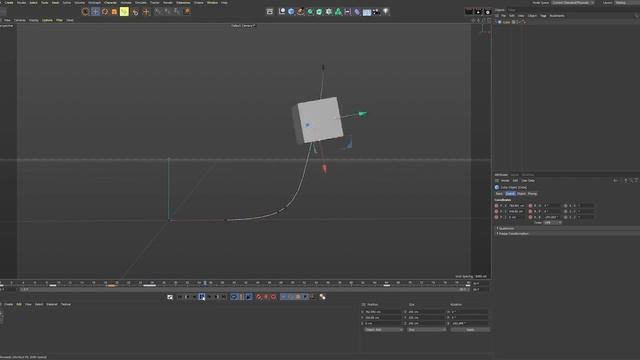The width and height of the screenshot is (640, 360).
Task: Click the P.Y value field in Attributes
Action: [x=517, y=211]
